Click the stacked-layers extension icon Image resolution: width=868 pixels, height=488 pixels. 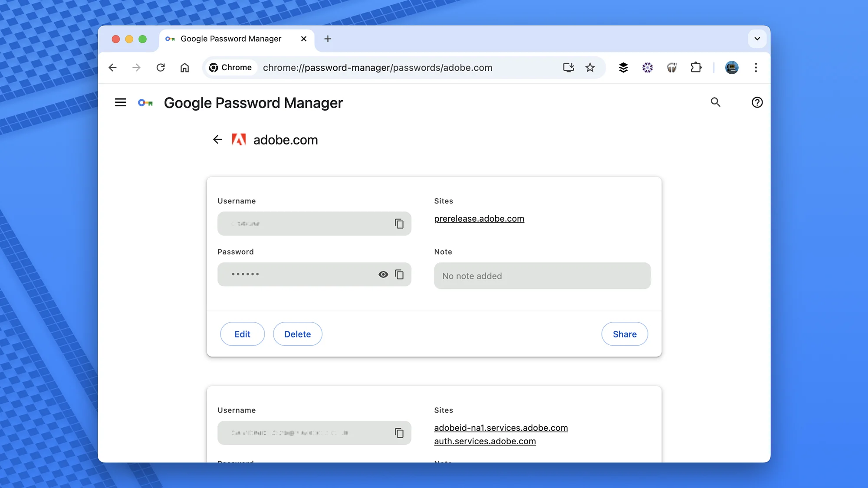623,67
